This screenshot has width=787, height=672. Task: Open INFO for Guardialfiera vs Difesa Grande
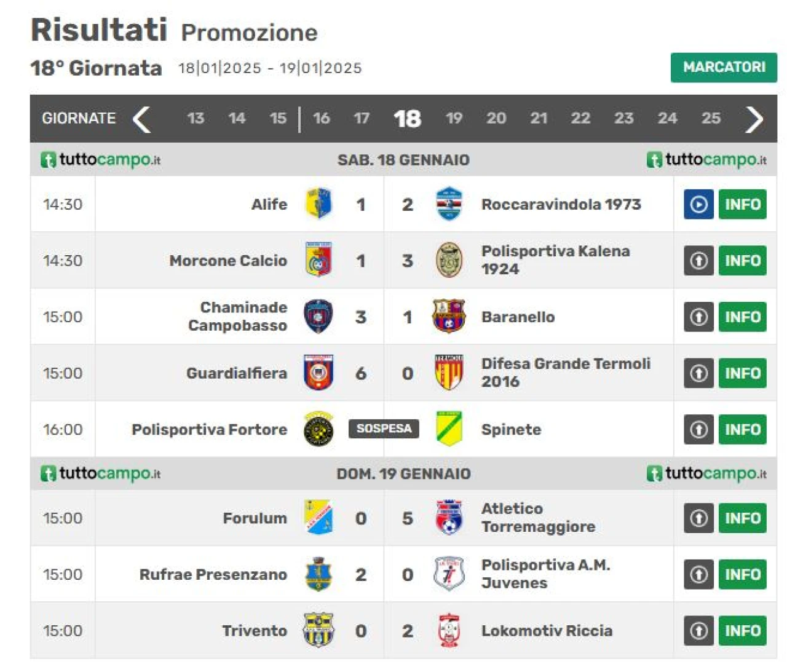(x=742, y=373)
